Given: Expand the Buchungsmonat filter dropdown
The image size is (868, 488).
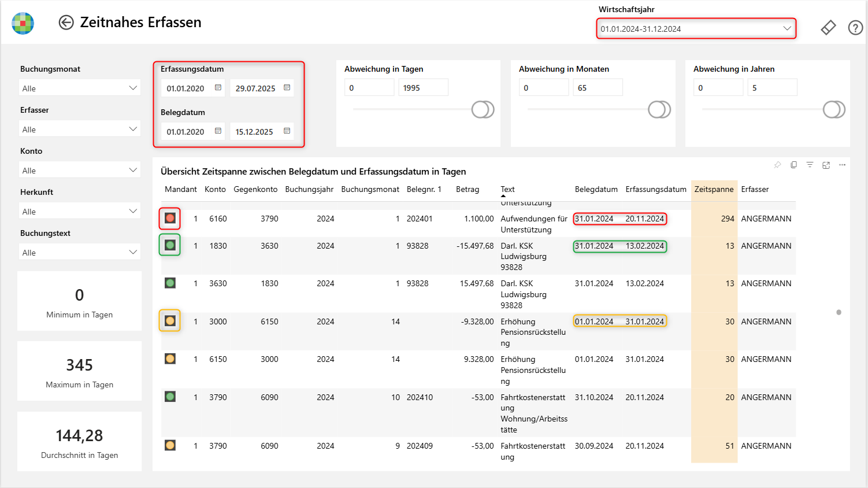Looking at the screenshot, I should [x=80, y=88].
